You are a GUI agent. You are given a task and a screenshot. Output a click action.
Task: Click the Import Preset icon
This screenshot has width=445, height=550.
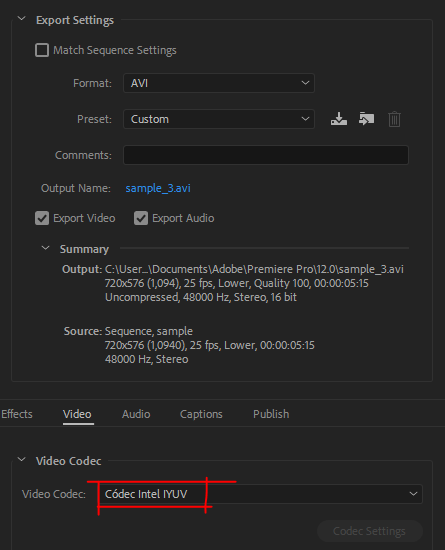point(366,119)
